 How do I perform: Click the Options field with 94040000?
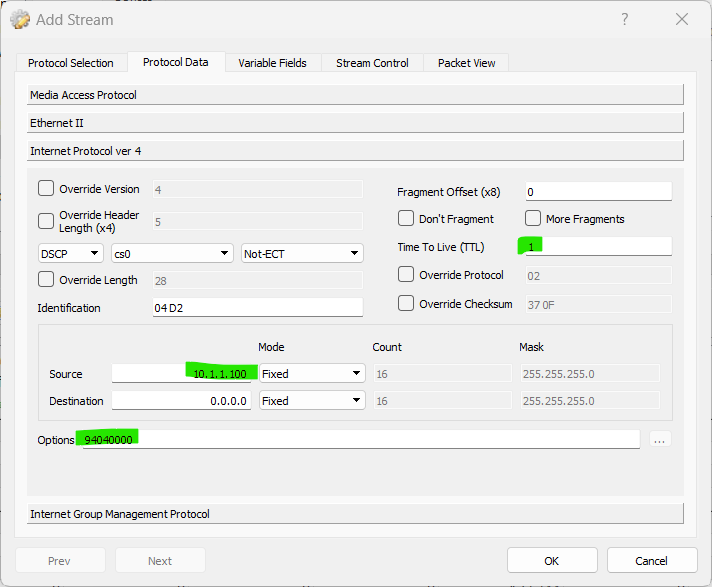[361, 439]
